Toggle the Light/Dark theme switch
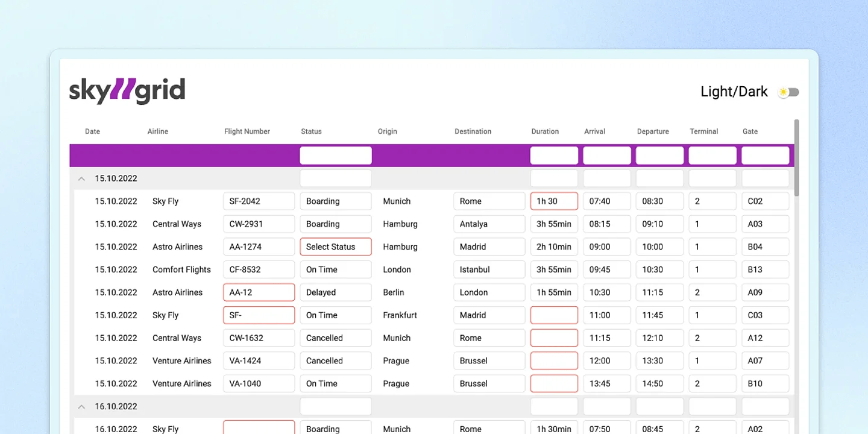The image size is (868, 434). pyautogui.click(x=788, y=92)
